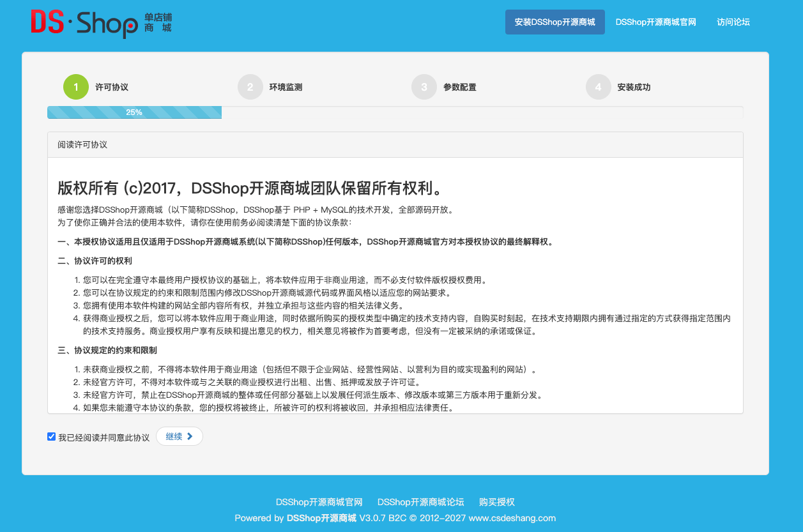
Task: Open 安装DSShop开源商城 nav tab
Action: [x=554, y=22]
